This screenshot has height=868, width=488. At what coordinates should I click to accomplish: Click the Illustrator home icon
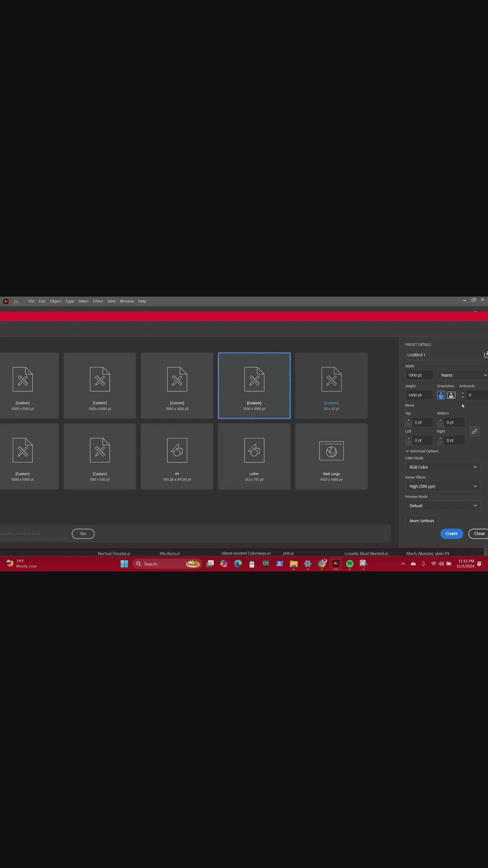[x=16, y=302]
